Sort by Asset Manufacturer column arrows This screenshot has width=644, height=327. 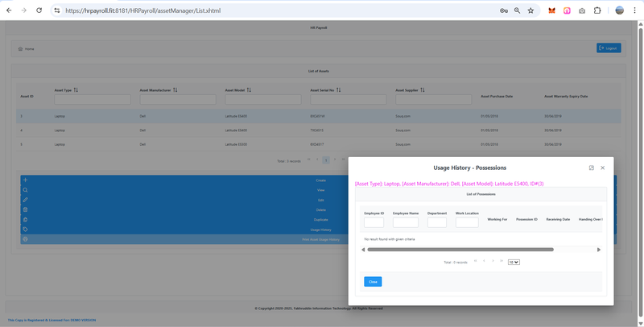175,90
